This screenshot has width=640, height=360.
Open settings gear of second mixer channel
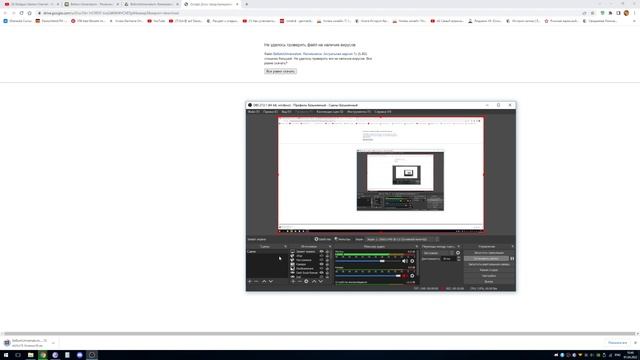point(412,276)
